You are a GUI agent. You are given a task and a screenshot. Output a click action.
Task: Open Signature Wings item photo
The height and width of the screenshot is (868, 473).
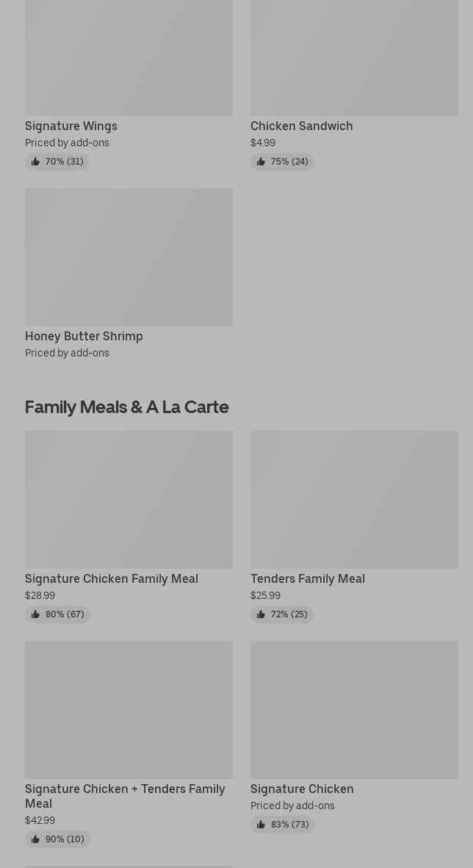coord(129,57)
